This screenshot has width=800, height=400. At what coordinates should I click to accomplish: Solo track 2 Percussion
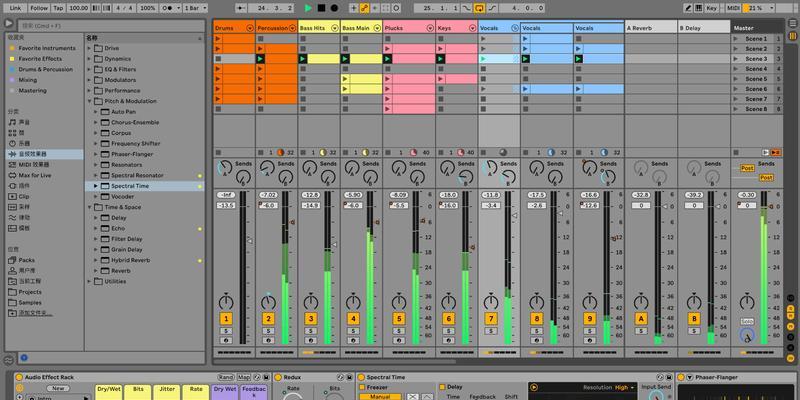268,331
